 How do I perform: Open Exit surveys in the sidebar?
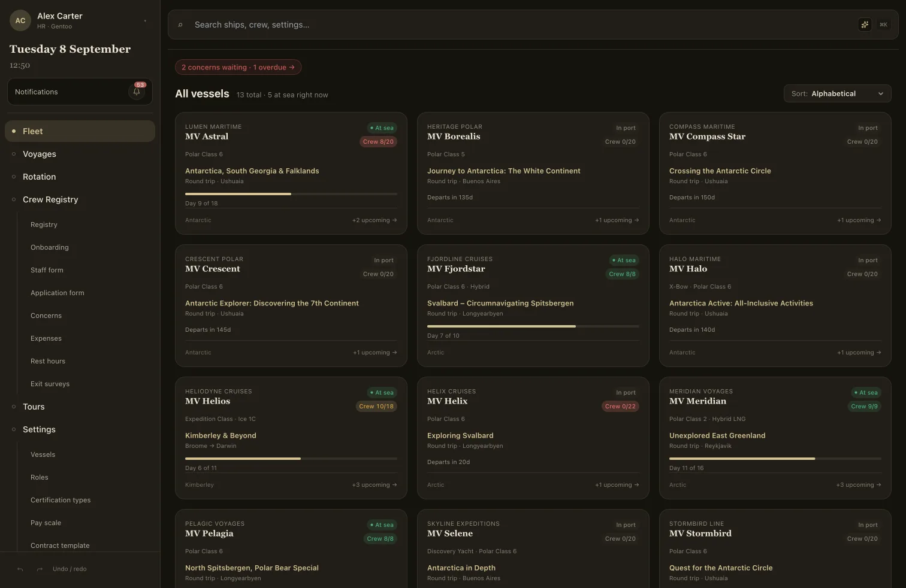[50, 384]
